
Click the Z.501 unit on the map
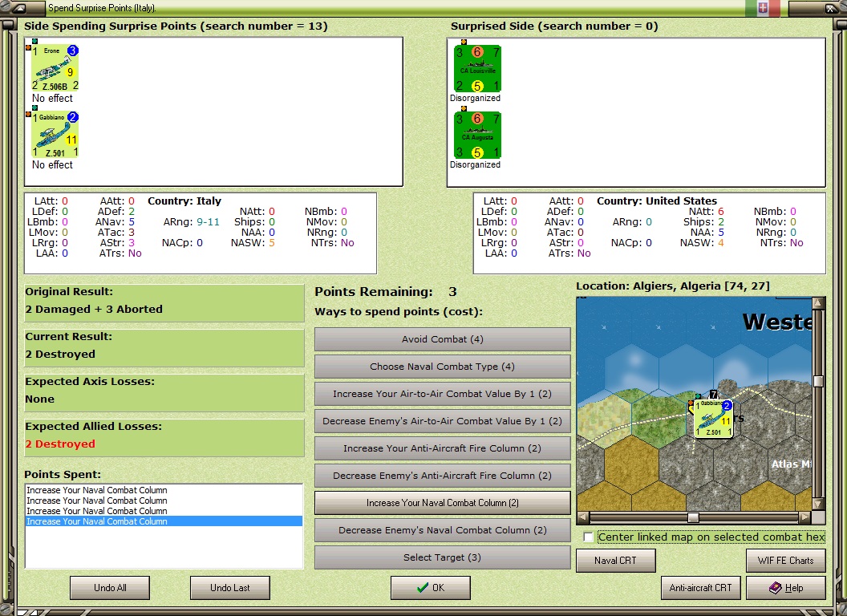point(713,418)
